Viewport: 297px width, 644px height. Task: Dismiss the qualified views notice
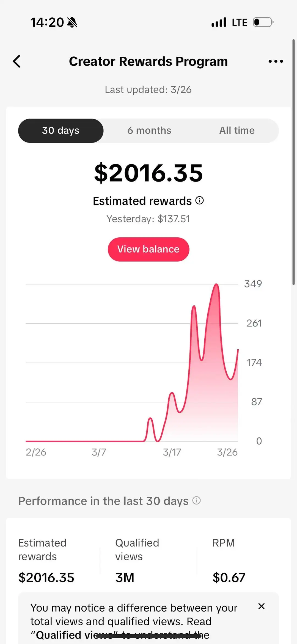point(261,606)
